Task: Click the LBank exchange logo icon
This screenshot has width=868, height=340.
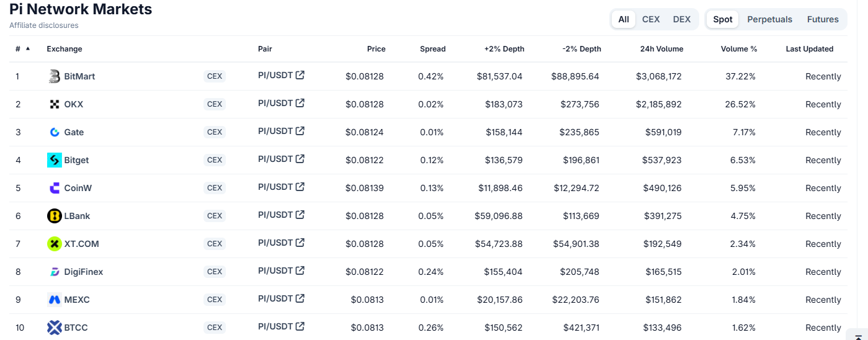Action: tap(55, 216)
